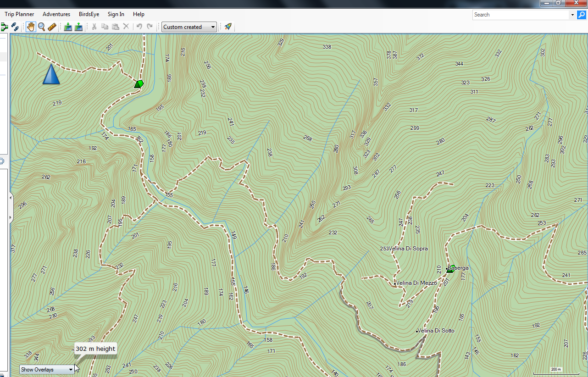Image resolution: width=588 pixels, height=377 pixels.
Task: Click the Undo arrow on the toolbar
Action: 140,26
